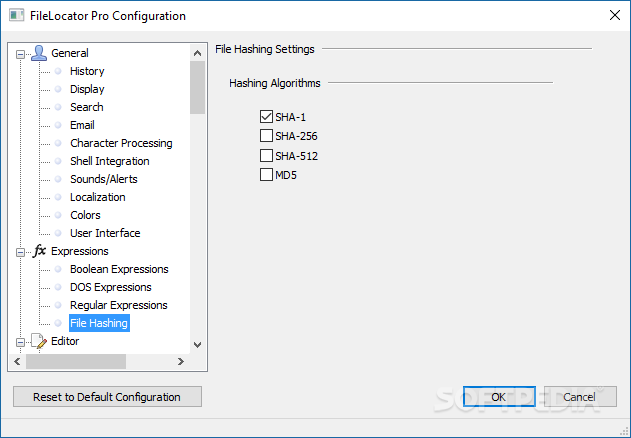Click the bullet icon beside Sounds/Alerts

58,179
